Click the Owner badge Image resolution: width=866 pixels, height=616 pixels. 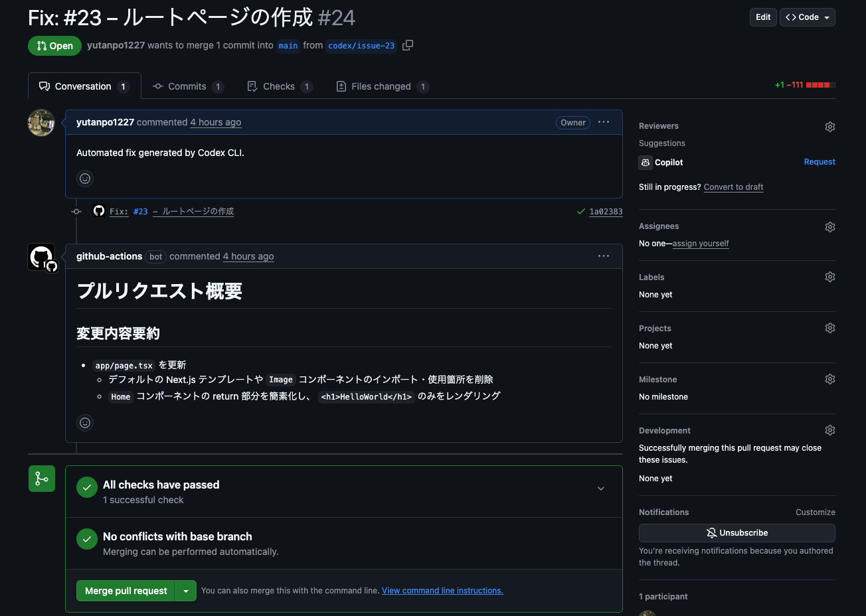pyautogui.click(x=573, y=122)
